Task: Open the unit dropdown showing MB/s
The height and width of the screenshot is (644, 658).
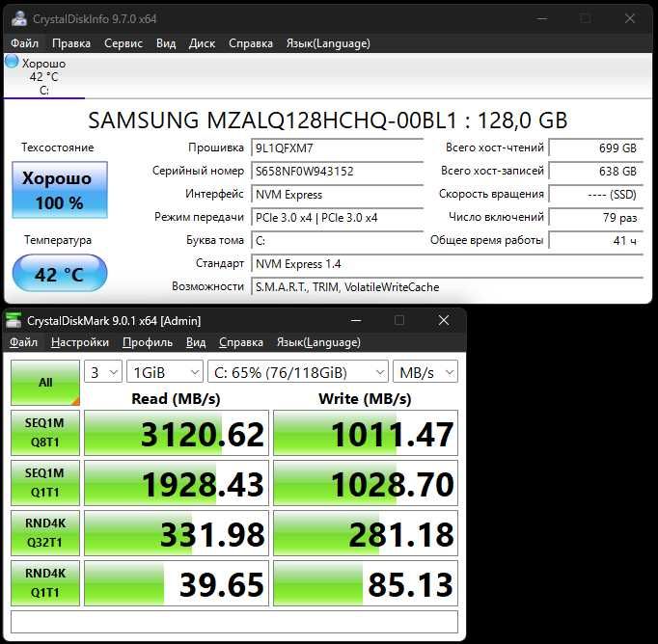Action: pyautogui.click(x=425, y=371)
